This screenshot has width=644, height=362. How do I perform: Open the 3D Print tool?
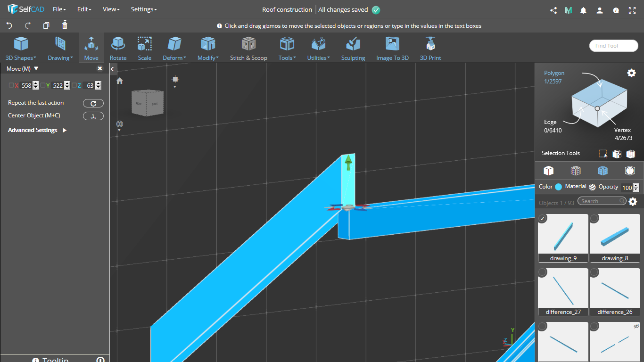(x=430, y=49)
